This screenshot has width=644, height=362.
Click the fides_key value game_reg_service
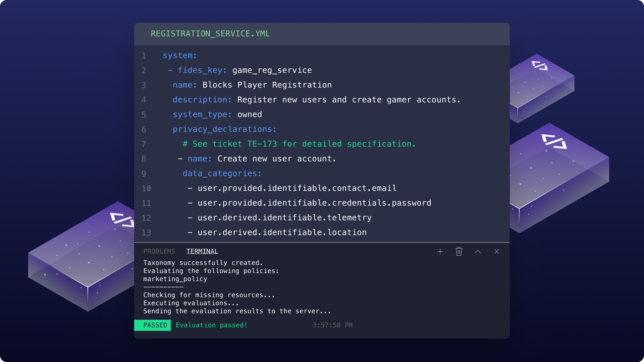pyautogui.click(x=272, y=70)
